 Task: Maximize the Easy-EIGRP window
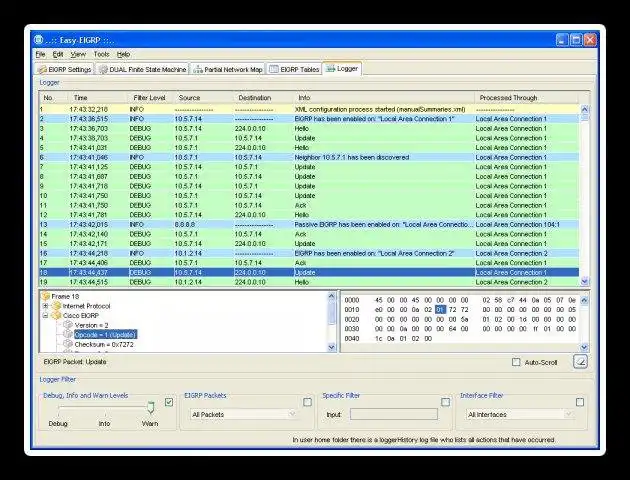point(576,40)
